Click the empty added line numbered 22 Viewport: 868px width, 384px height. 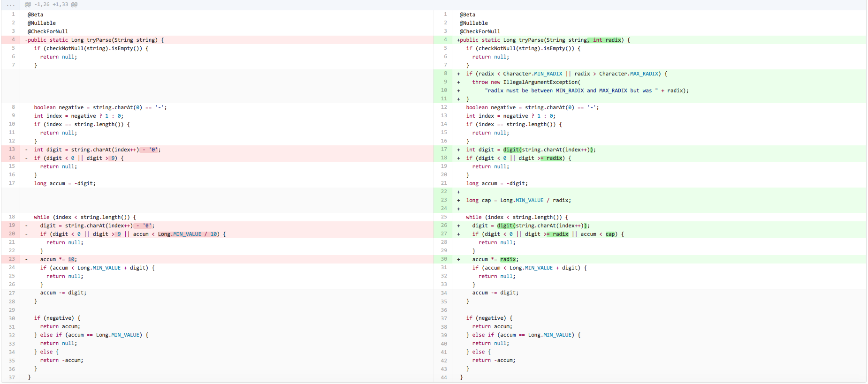click(443, 192)
